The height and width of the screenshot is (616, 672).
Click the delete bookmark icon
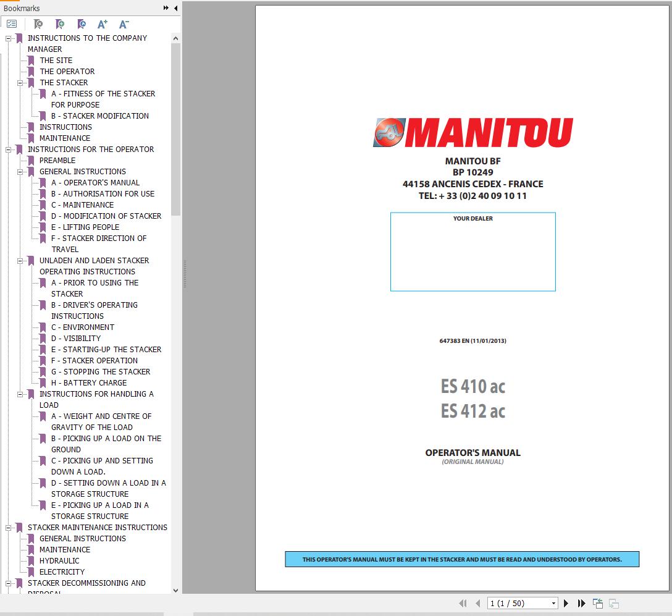coord(38,24)
